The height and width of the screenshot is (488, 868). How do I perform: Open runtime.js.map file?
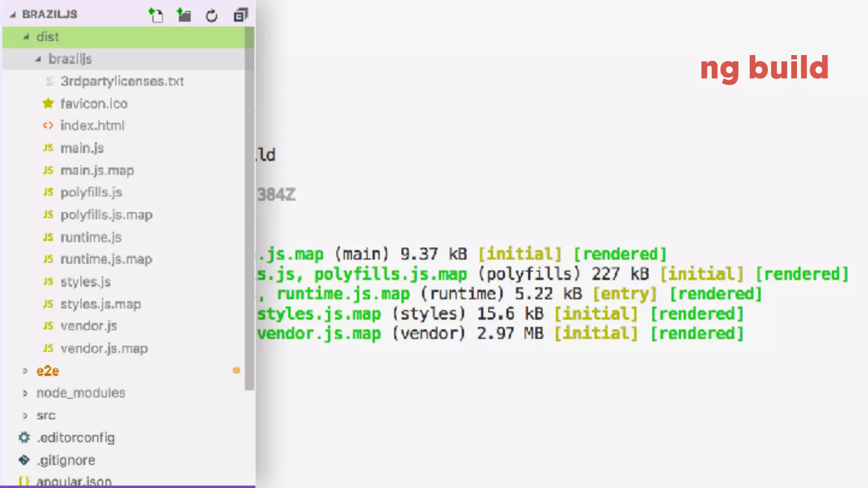tap(106, 259)
